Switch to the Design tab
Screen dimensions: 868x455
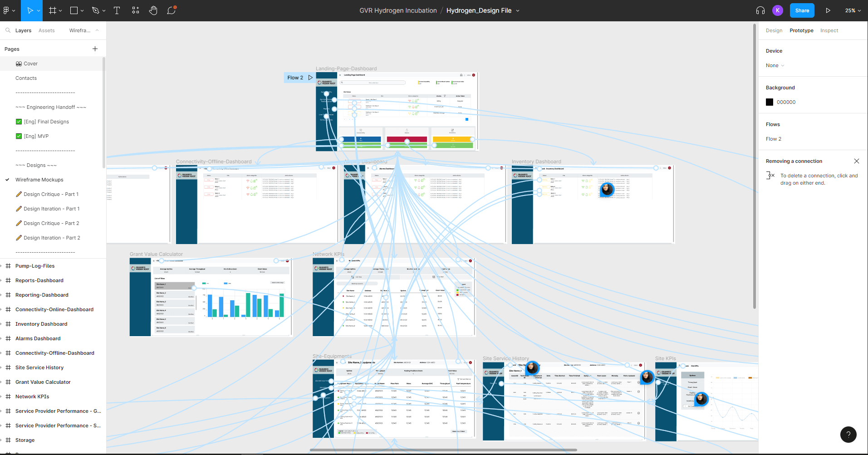coord(774,30)
